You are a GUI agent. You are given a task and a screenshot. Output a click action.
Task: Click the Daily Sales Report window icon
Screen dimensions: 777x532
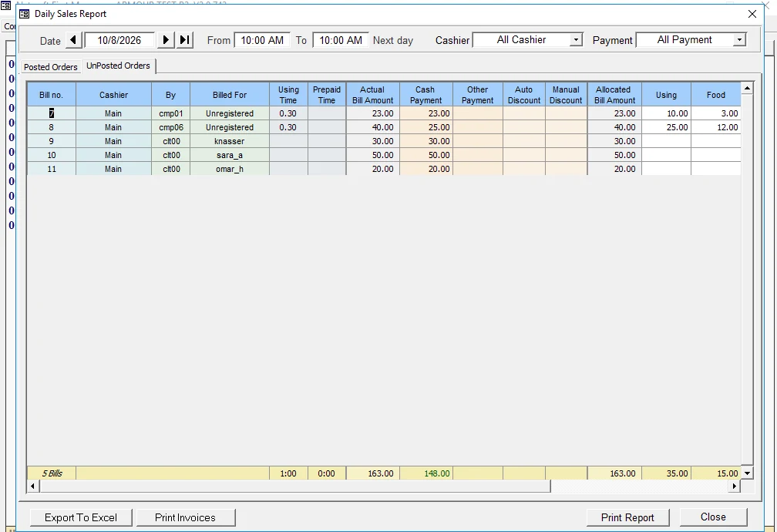(25, 14)
